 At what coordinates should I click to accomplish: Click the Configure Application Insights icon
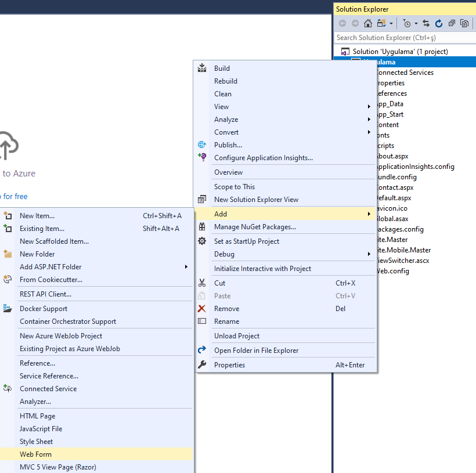(201, 157)
